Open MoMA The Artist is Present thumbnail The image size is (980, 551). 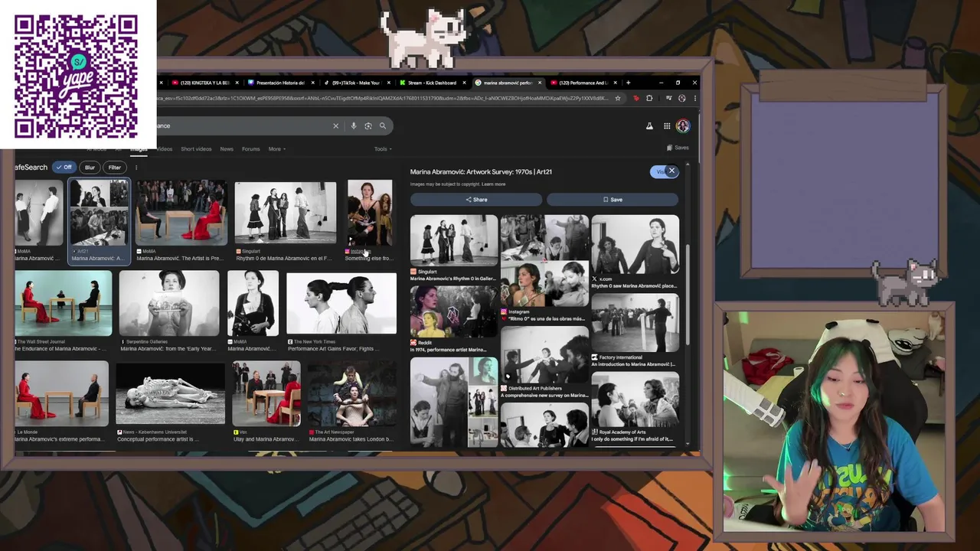(181, 214)
